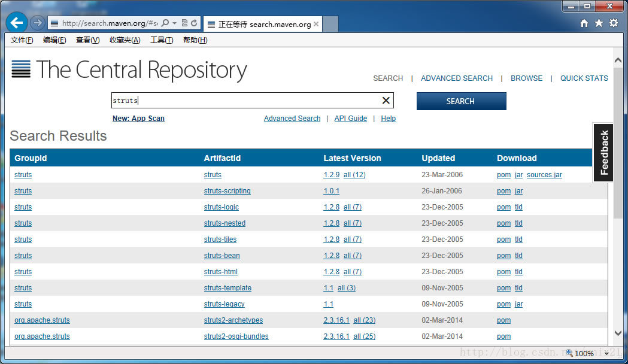The height and width of the screenshot is (364, 628).
Task: Open struts-scripting artifact link
Action: 227,191
